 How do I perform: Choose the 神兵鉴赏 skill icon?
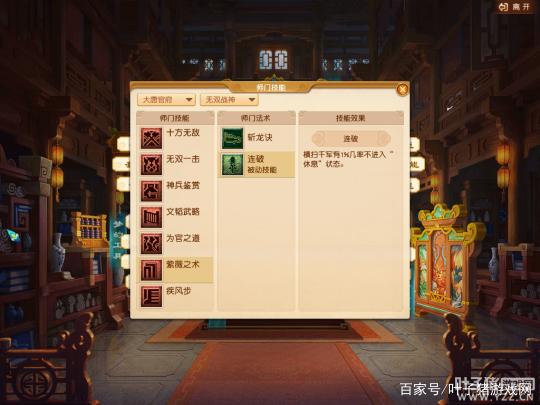pyautogui.click(x=151, y=191)
